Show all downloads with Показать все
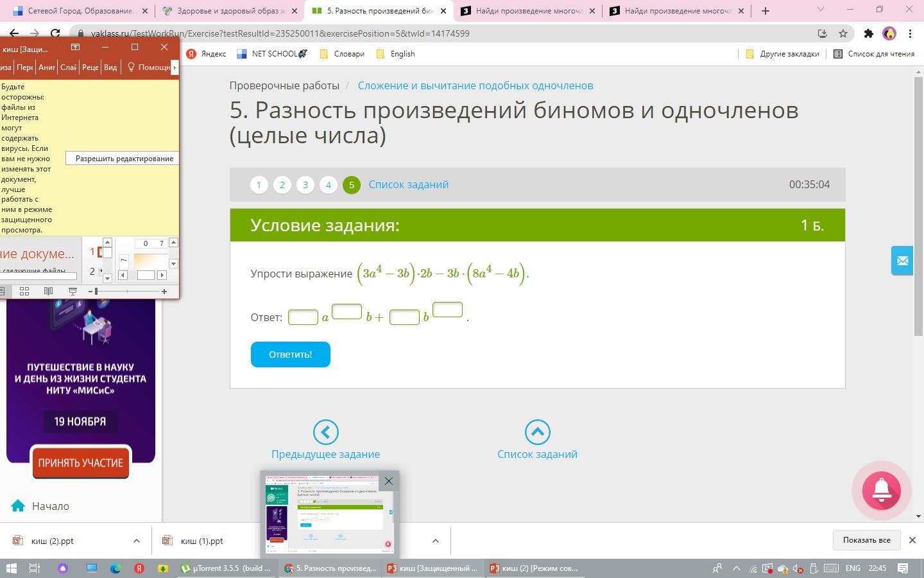924x578 pixels. point(866,540)
